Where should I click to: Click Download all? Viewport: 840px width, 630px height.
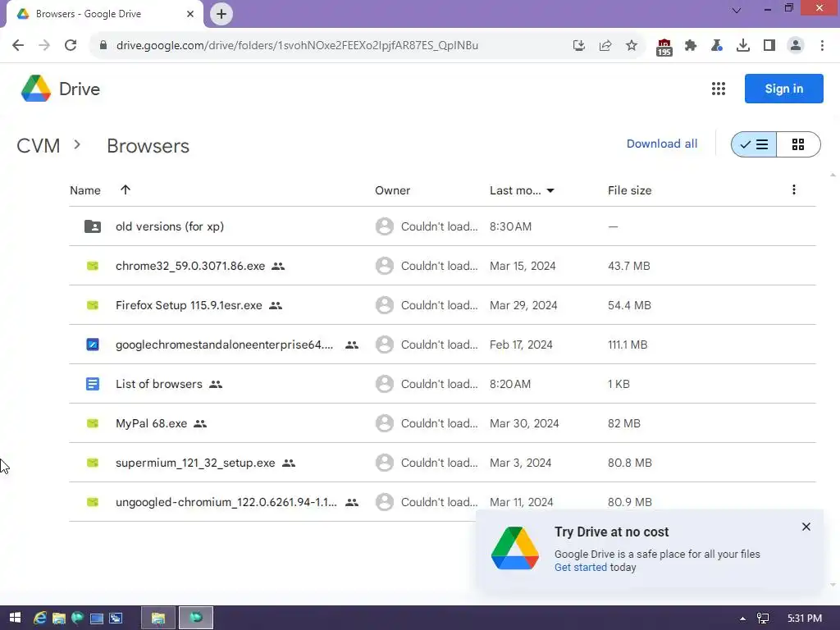662,144
